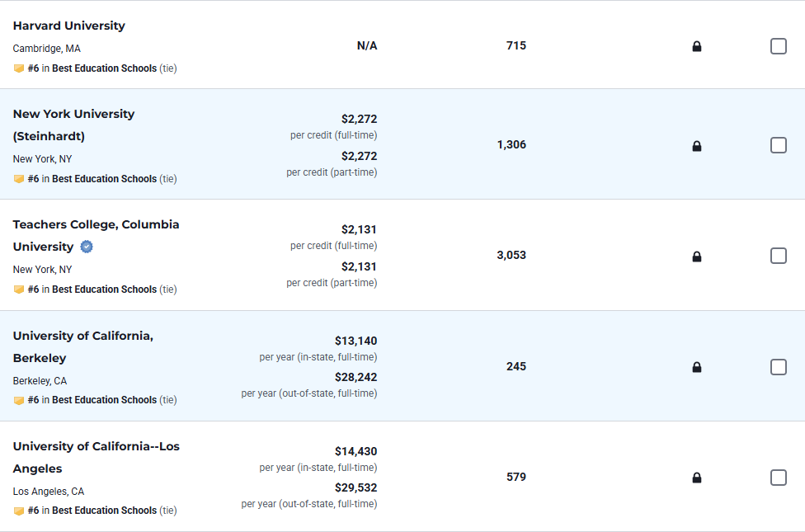805x532 pixels.
Task: Click the lock icon for New York University
Action: point(697,146)
